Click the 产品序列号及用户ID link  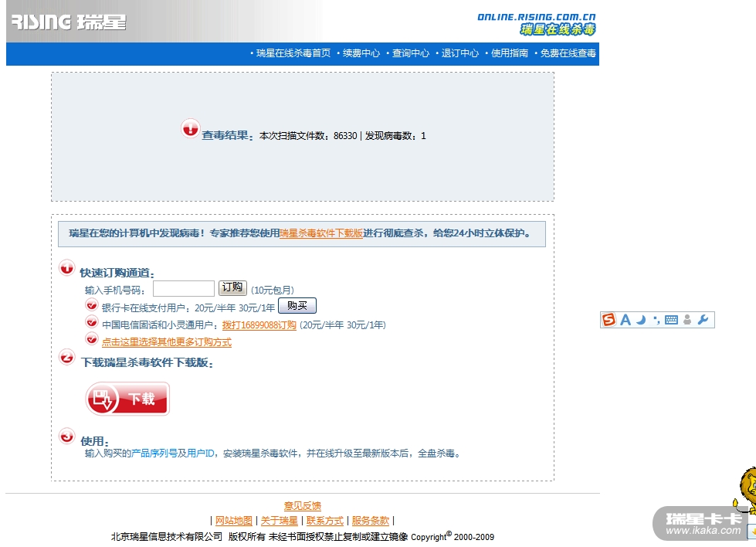coord(173,454)
